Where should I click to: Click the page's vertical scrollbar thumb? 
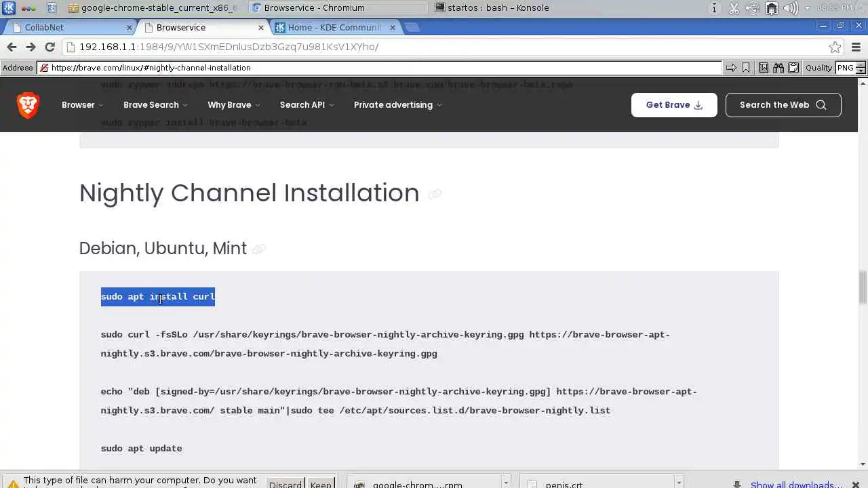863,287
